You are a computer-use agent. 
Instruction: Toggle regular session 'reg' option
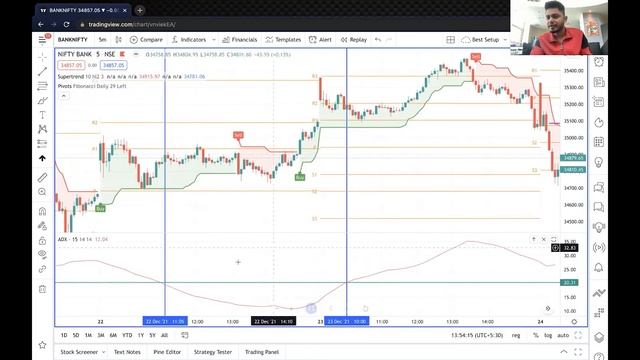516,335
